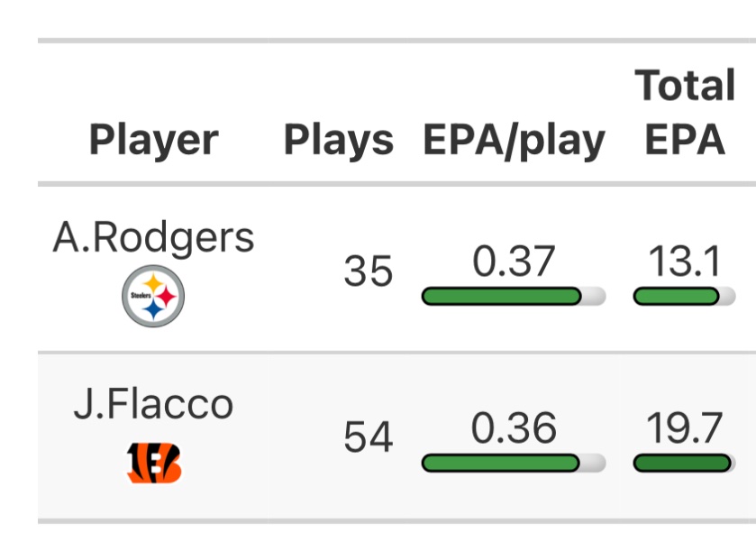
Task: Open the A.Rodgers player name
Action: click(153, 238)
